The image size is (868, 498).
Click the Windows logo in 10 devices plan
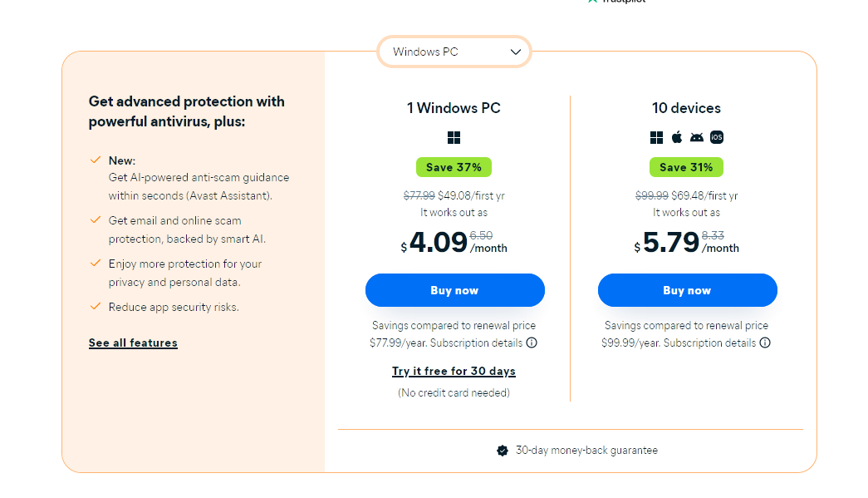pos(656,137)
